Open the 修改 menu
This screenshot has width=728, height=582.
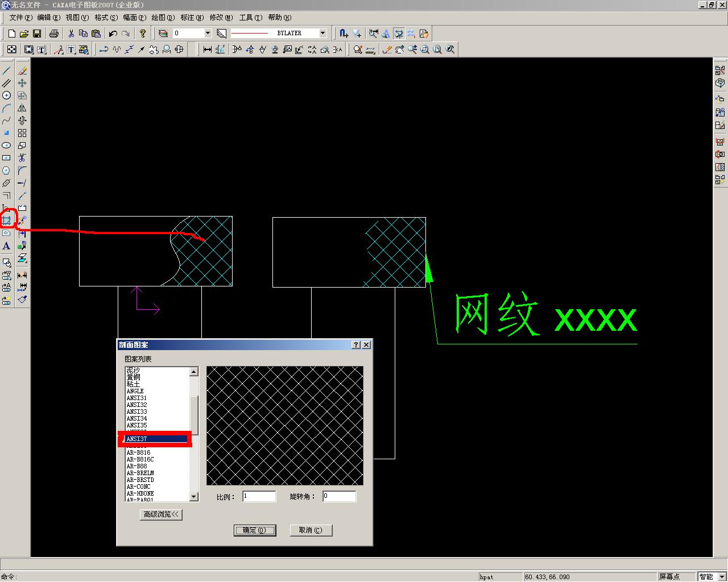pyautogui.click(x=221, y=18)
